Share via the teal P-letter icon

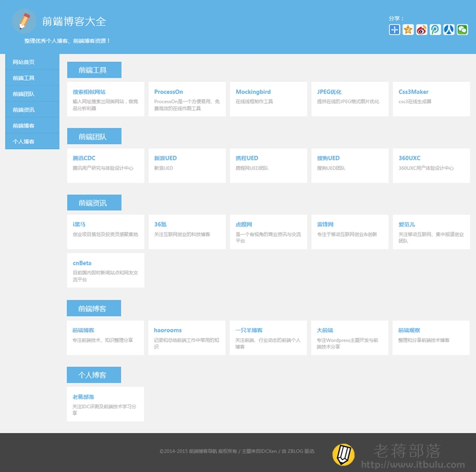pyautogui.click(x=435, y=29)
